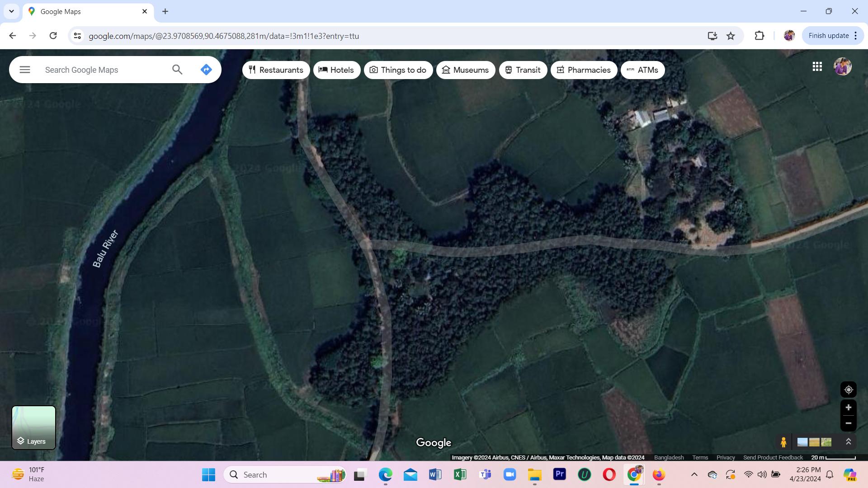Click the Finish update button
Viewport: 868px width, 488px height.
tap(829, 36)
